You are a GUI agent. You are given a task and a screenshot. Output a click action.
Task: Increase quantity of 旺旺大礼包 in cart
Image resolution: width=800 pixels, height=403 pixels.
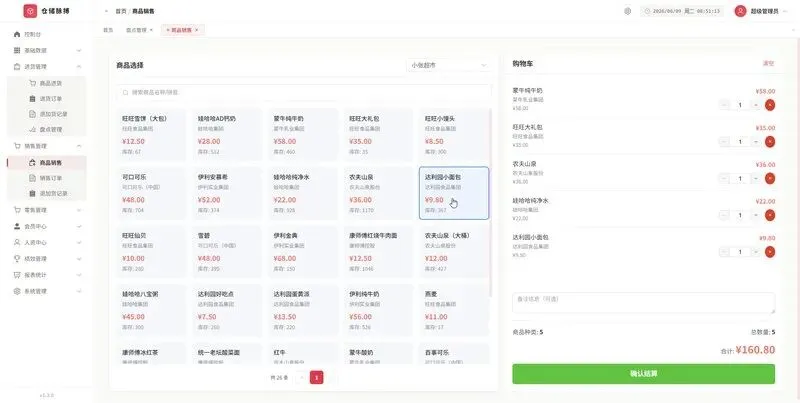(756, 142)
